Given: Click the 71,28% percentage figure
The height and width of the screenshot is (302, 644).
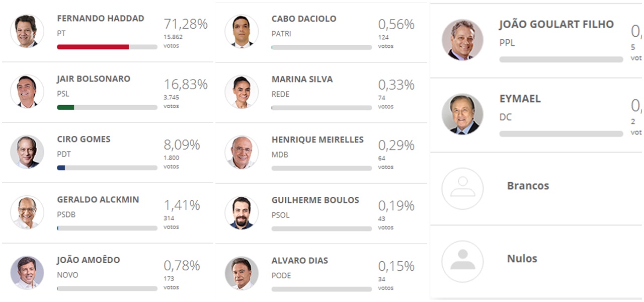Looking at the screenshot, I should pyautogui.click(x=185, y=24).
